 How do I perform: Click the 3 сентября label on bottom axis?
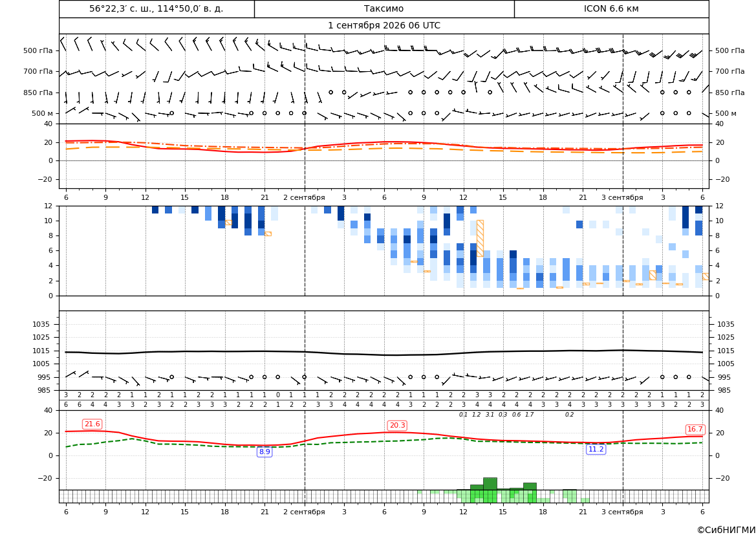pos(622,512)
